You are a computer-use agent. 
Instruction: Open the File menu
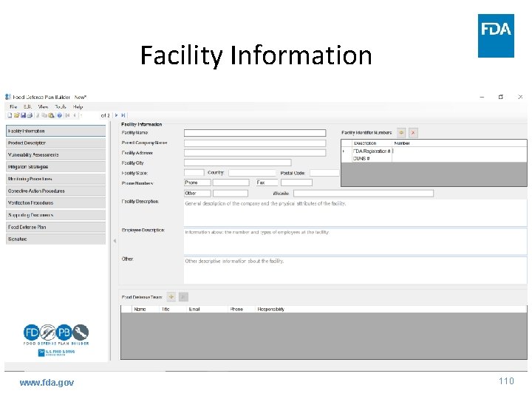click(x=13, y=106)
